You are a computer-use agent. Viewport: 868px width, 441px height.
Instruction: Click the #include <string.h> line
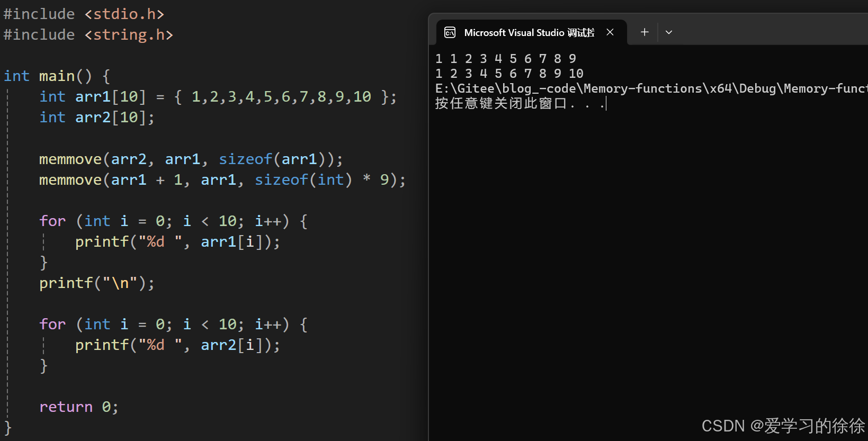[88, 35]
